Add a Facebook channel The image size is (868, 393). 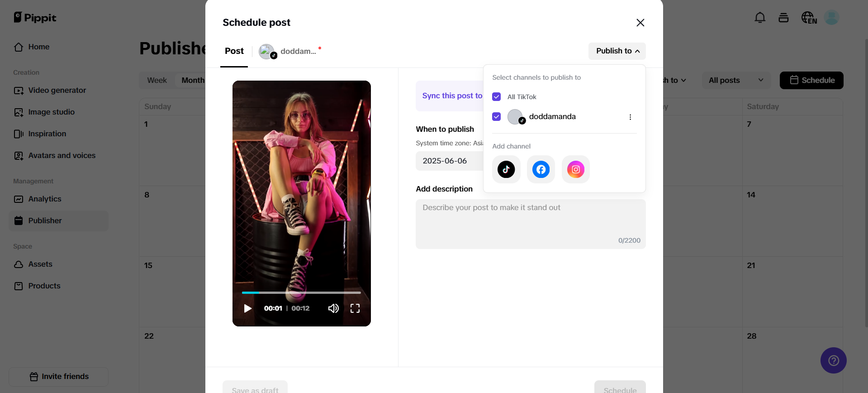[x=541, y=169]
